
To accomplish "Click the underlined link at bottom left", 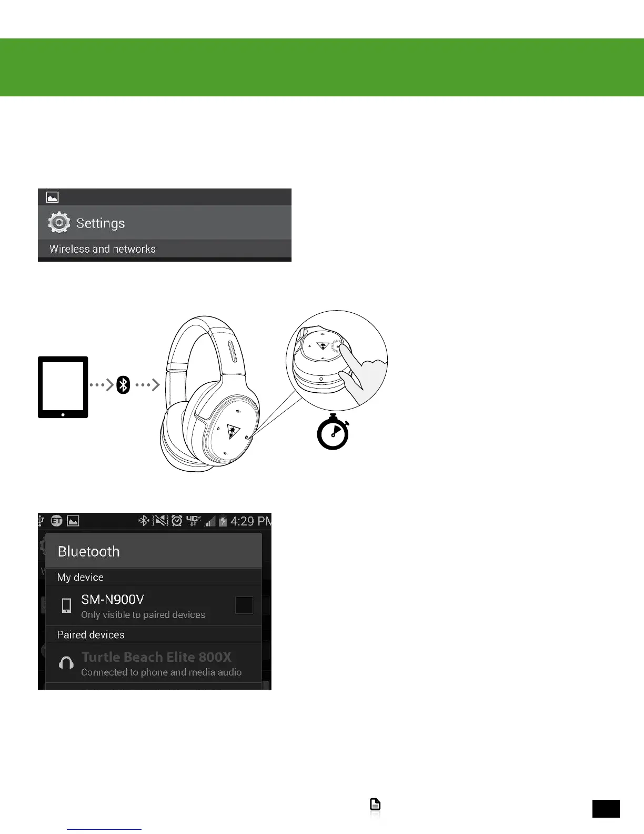I will (104, 829).
